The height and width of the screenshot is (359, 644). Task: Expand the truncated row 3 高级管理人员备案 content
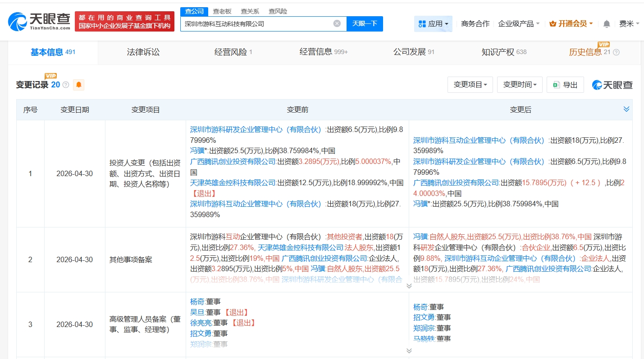coord(409,350)
